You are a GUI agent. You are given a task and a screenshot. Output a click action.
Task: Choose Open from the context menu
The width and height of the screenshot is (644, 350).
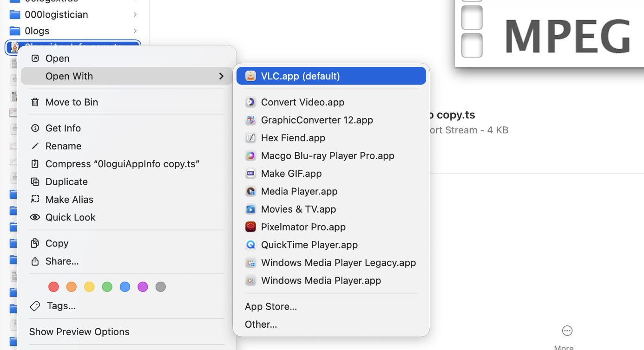127,58
